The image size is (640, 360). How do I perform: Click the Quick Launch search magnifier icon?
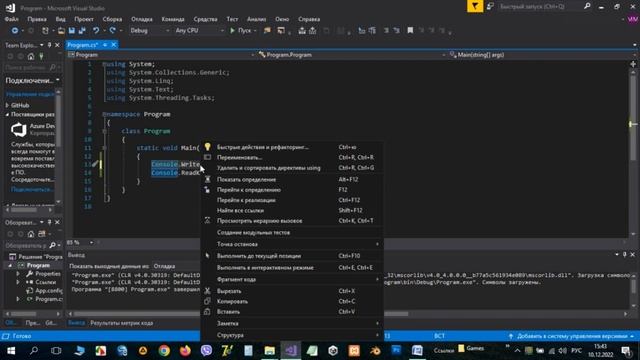(x=587, y=6)
